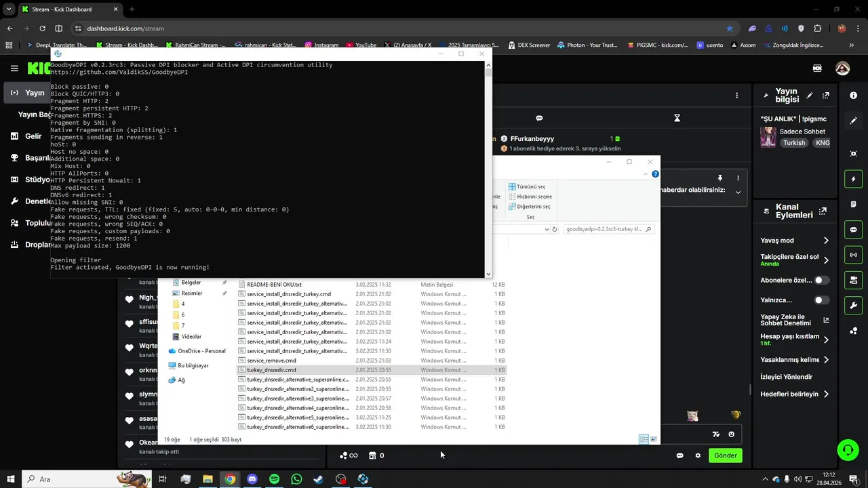Screen dimensions: 868x488
Task: Expand Yavaş mod options
Action: tap(826, 241)
